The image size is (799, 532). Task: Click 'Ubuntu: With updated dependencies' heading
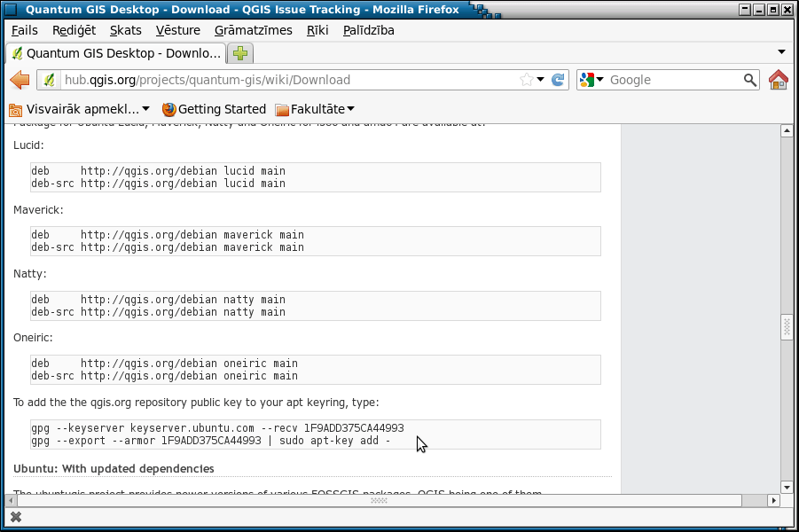coord(114,468)
